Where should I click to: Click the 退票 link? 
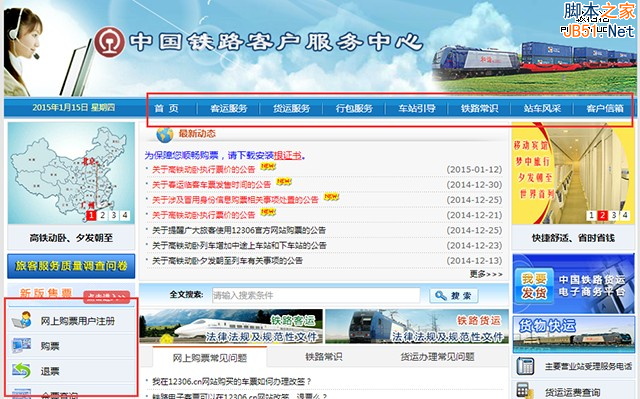[x=50, y=371]
